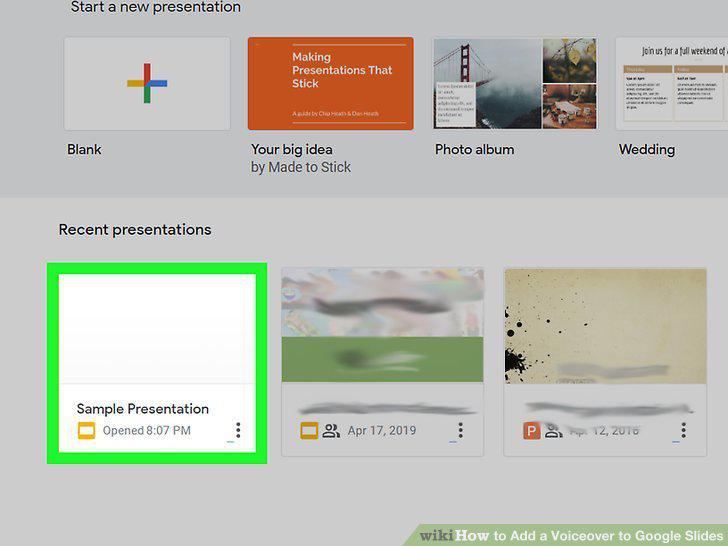Click the yellow Slides icon beside Opened 8:07 PM
Viewport: 728px width, 546px height.
coord(86,430)
